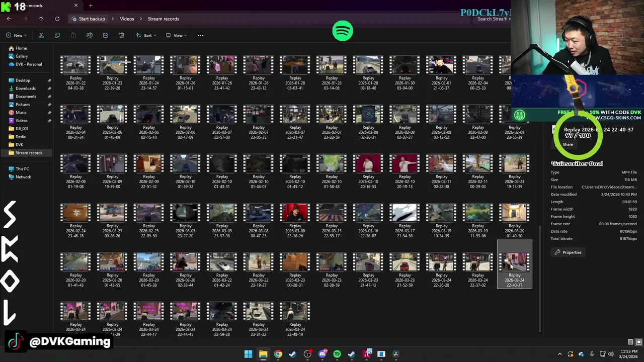Expand chevron between Videos and Stream records
Image resolution: width=644 pixels, height=362 pixels.
tap(141, 19)
